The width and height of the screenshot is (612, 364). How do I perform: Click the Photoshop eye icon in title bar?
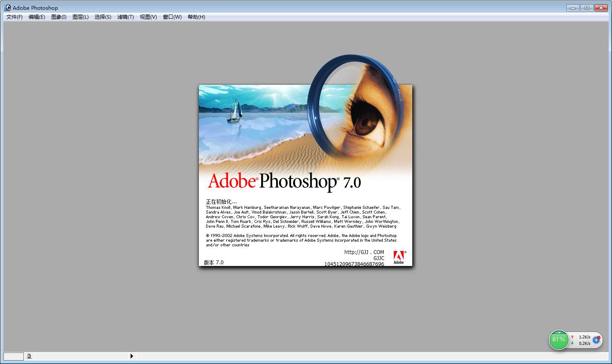7,8
